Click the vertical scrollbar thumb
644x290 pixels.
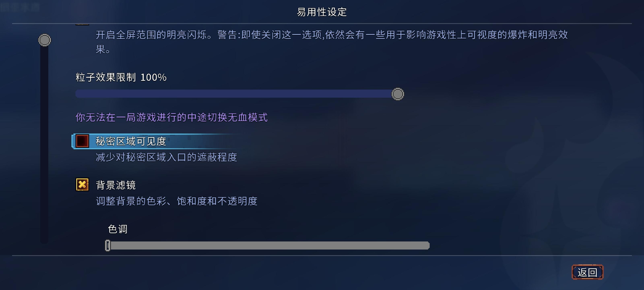pyautogui.click(x=44, y=40)
